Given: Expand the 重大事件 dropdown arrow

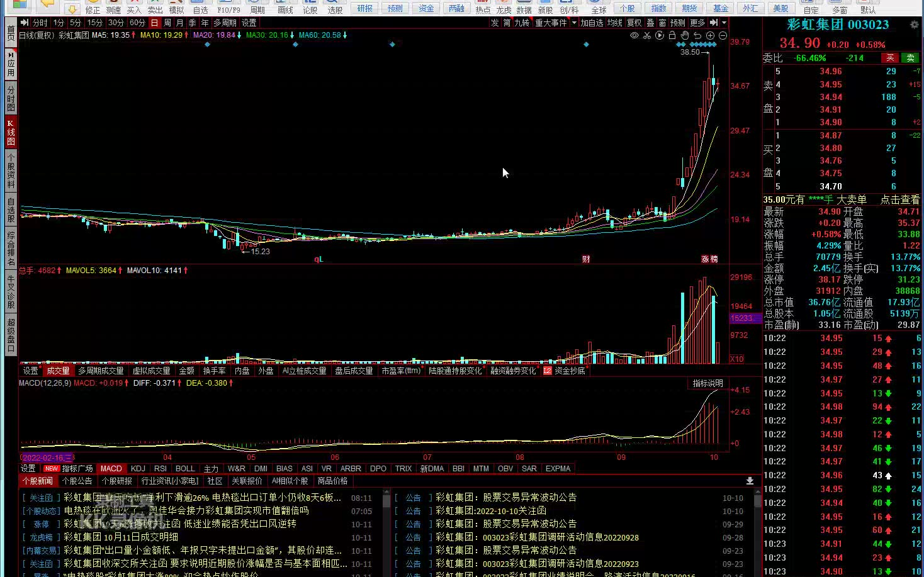Looking at the screenshot, I should click(x=573, y=23).
